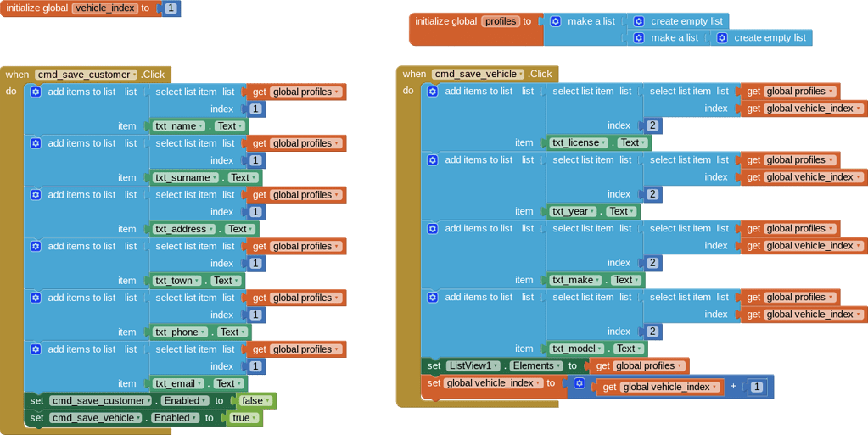This screenshot has height=435, width=868.
Task: Open mutator gear on txt_email add items block
Action: (x=36, y=349)
